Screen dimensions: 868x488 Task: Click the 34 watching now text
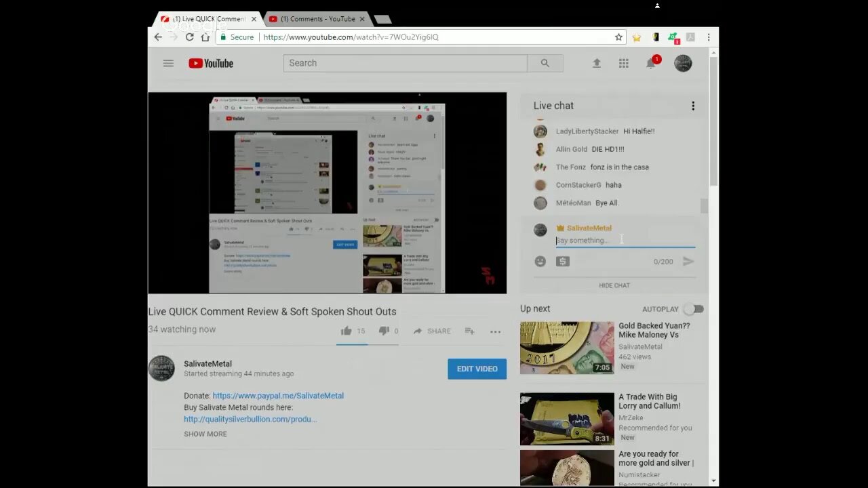182,329
